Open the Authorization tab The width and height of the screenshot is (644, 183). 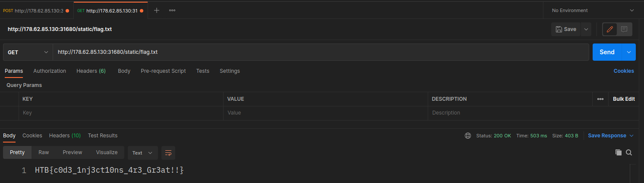tap(50, 71)
